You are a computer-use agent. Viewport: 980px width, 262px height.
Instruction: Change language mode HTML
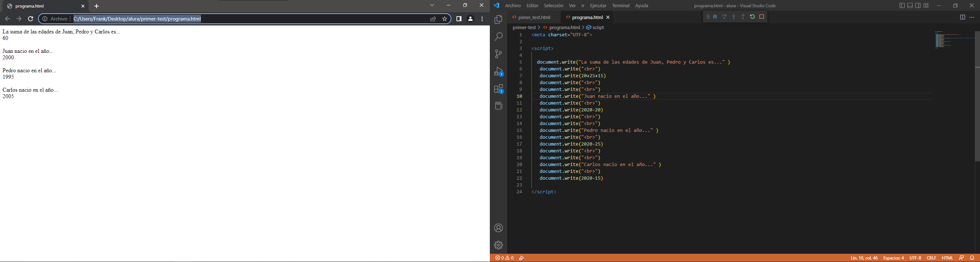click(x=947, y=258)
